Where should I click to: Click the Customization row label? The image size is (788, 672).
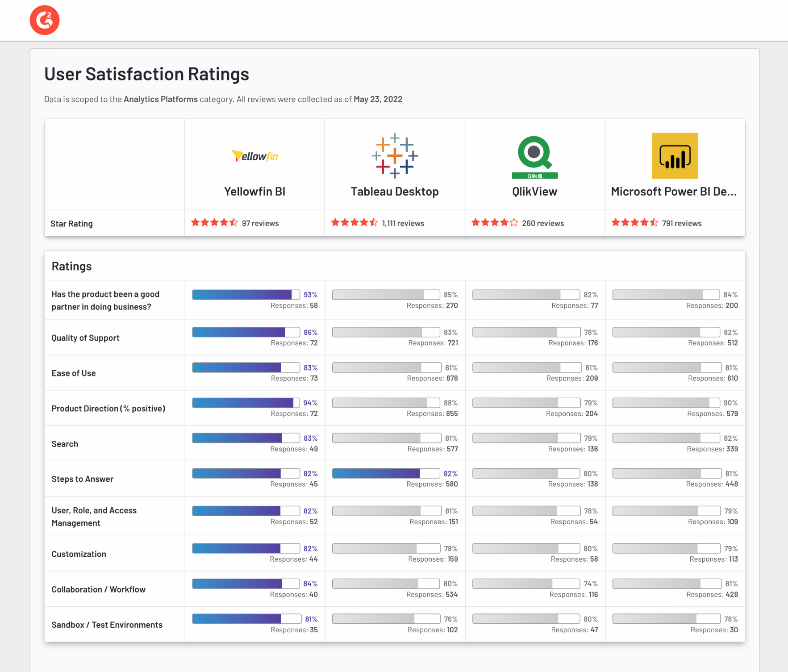[x=79, y=554]
